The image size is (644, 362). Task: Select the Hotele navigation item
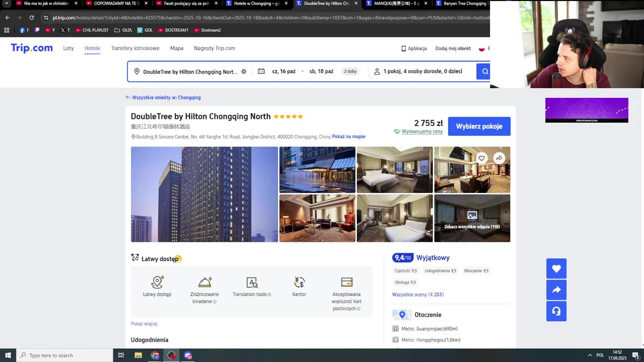click(92, 48)
